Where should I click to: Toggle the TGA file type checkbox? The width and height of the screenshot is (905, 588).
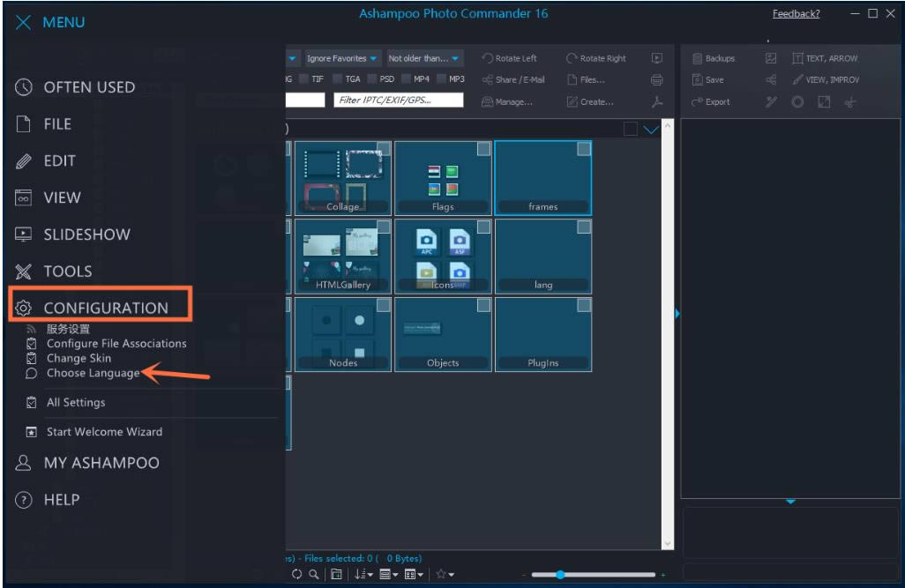click(x=338, y=79)
